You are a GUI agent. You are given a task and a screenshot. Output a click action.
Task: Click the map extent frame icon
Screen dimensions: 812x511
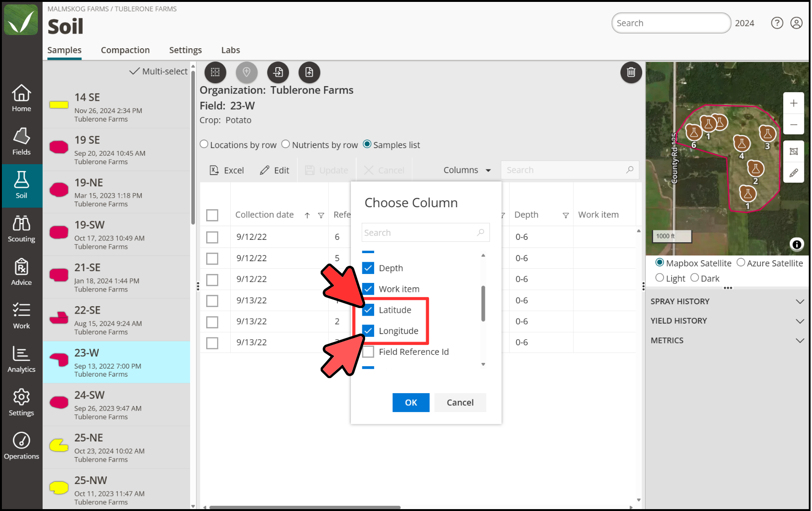[x=794, y=151]
